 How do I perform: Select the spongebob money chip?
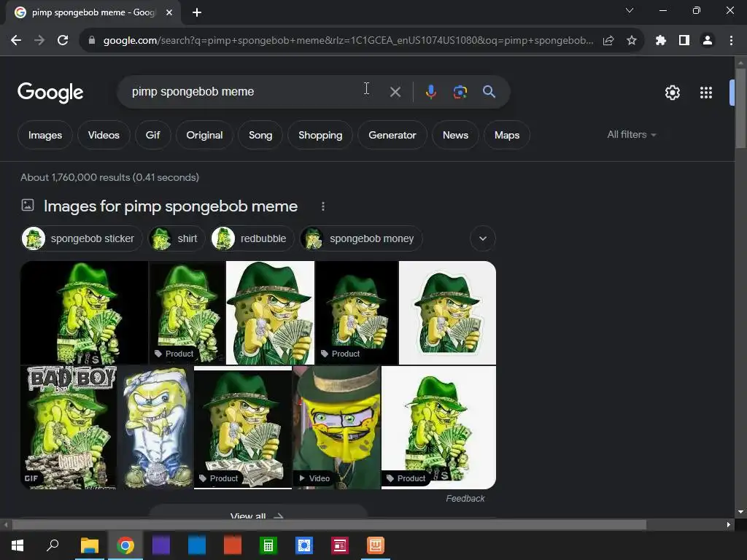click(360, 238)
